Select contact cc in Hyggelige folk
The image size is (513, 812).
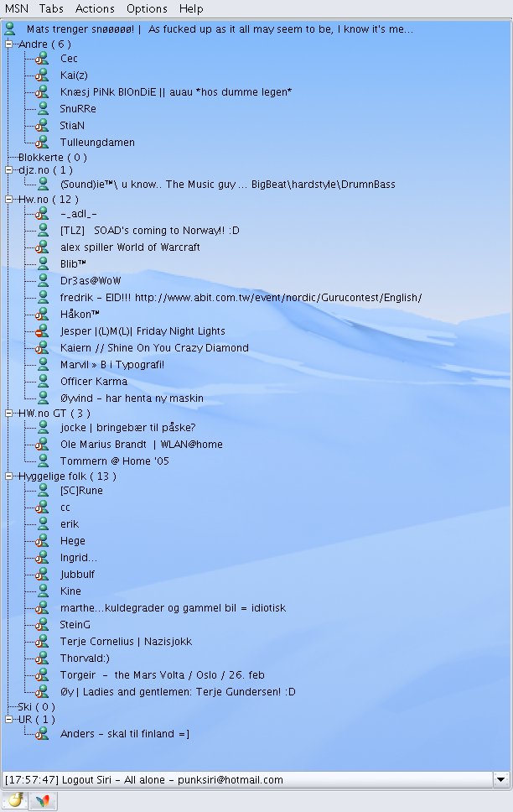(65, 507)
